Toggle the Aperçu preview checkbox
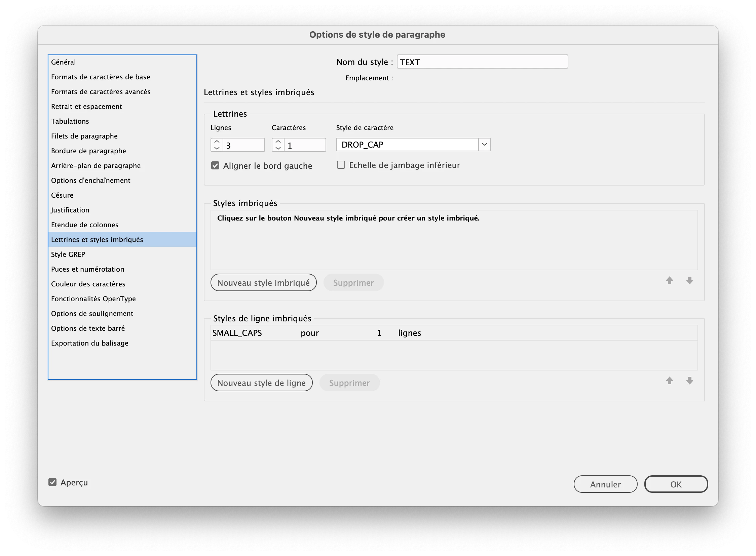Image resolution: width=756 pixels, height=556 pixels. (x=52, y=482)
